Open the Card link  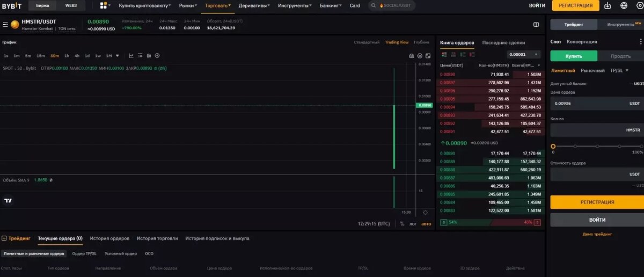click(x=355, y=5)
